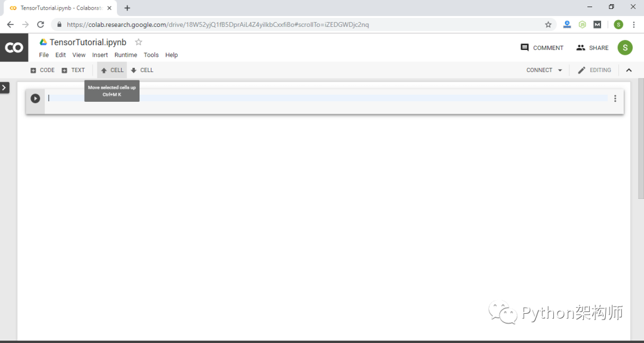Click the Colab CO logo

pyautogui.click(x=14, y=48)
